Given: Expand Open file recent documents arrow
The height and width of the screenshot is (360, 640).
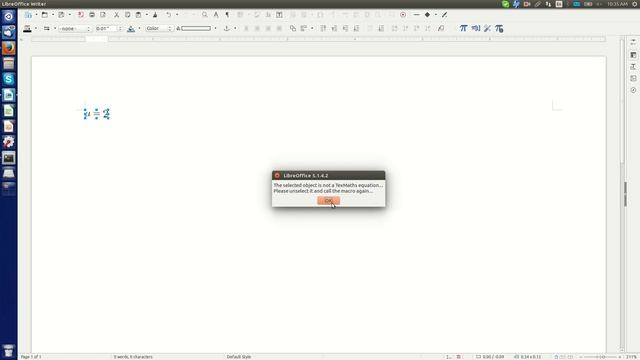Looking at the screenshot, I should click(x=53, y=15).
